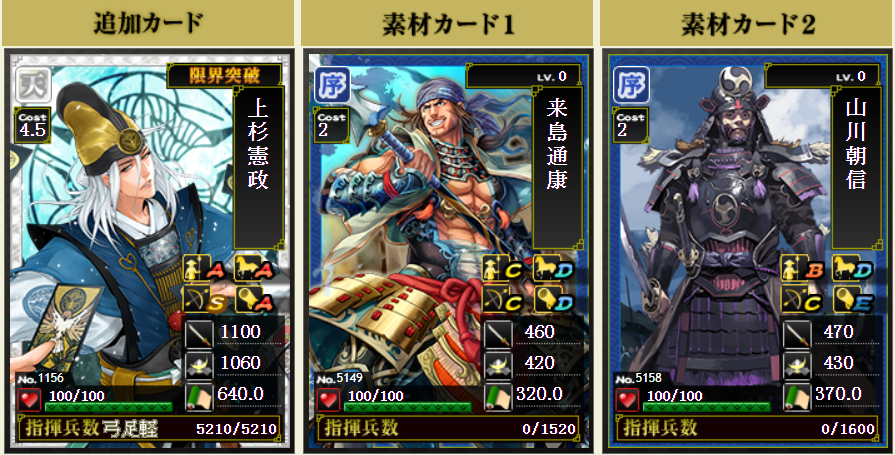Click the 序 rarity badge on 来島通康 card
The width and height of the screenshot is (895, 455).
[x=332, y=86]
